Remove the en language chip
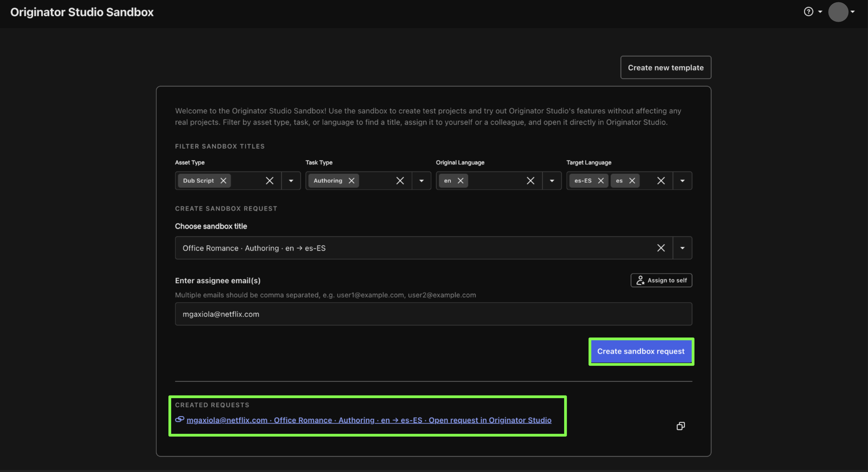Image resolution: width=868 pixels, height=472 pixels. (461, 181)
